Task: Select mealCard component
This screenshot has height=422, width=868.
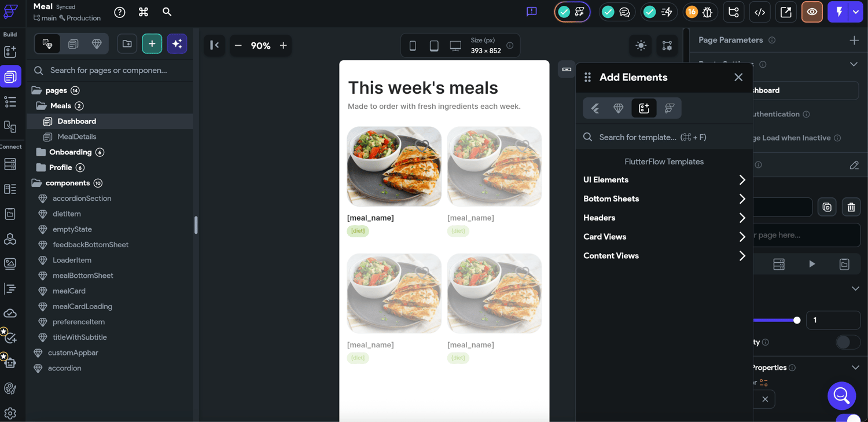Action: [x=69, y=291]
